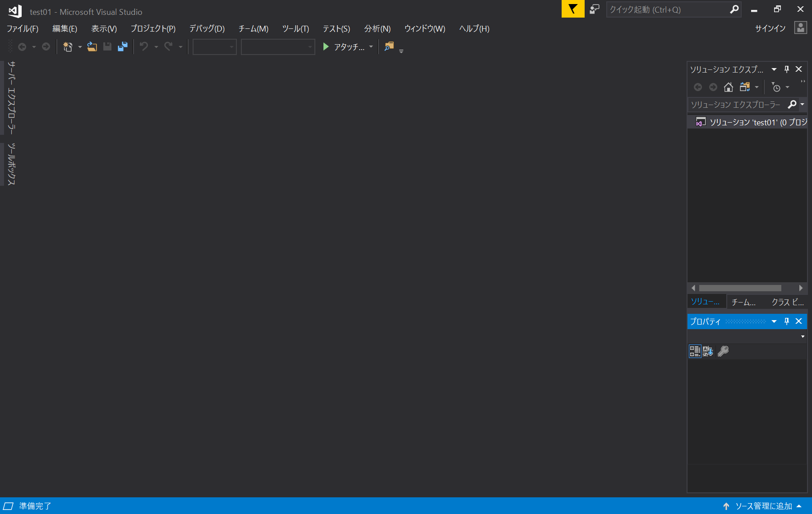The width and height of the screenshot is (812, 514).
Task: Open the Solution Explorer window position menu
Action: coord(774,69)
